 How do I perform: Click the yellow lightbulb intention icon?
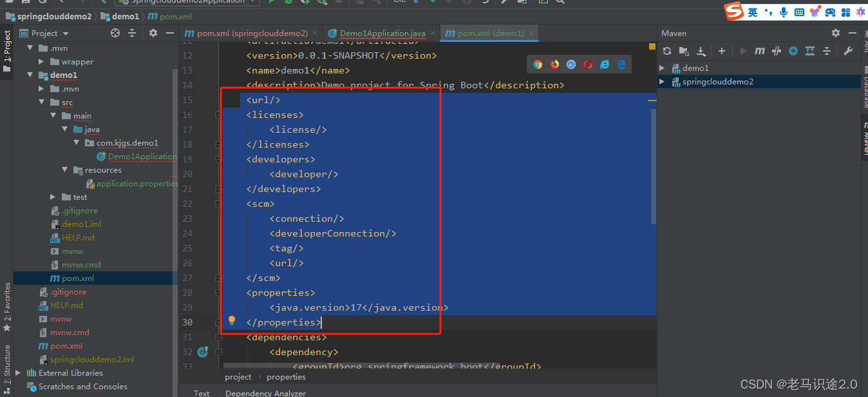[x=232, y=320]
